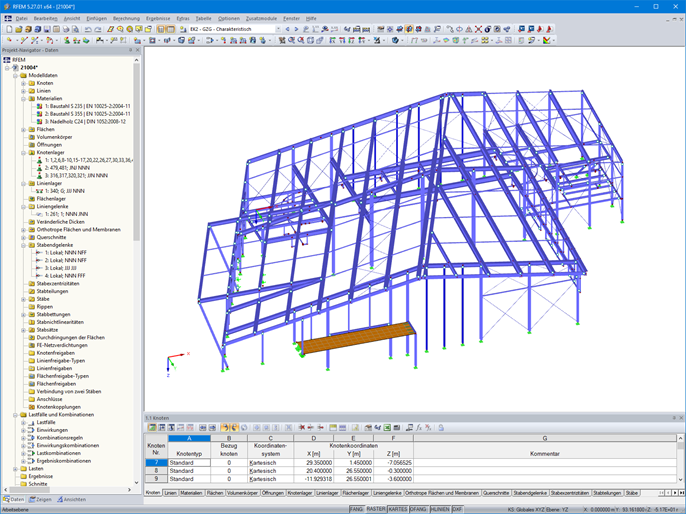Select table row header for node 9
Viewport: 686px width, 514px height.
click(x=156, y=479)
